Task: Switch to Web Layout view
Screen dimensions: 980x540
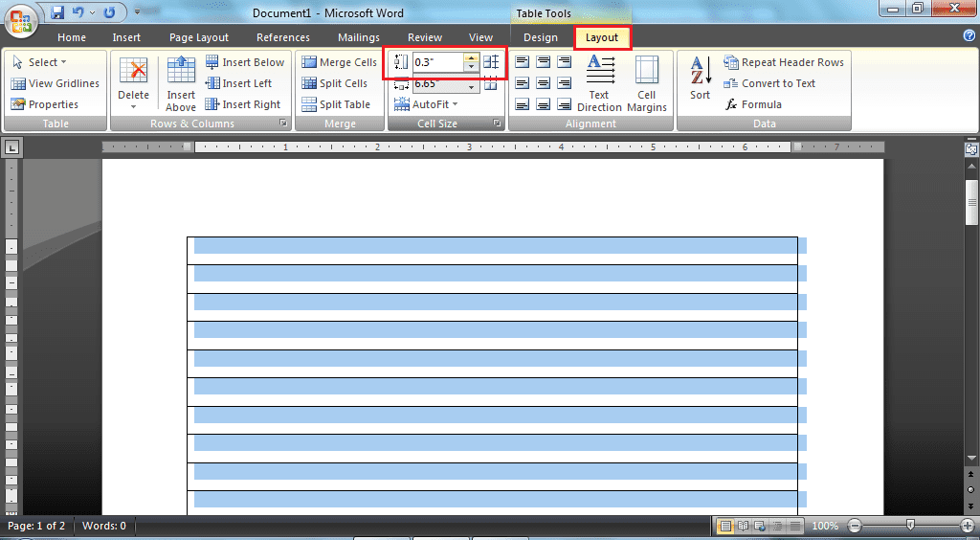Action: click(760, 526)
